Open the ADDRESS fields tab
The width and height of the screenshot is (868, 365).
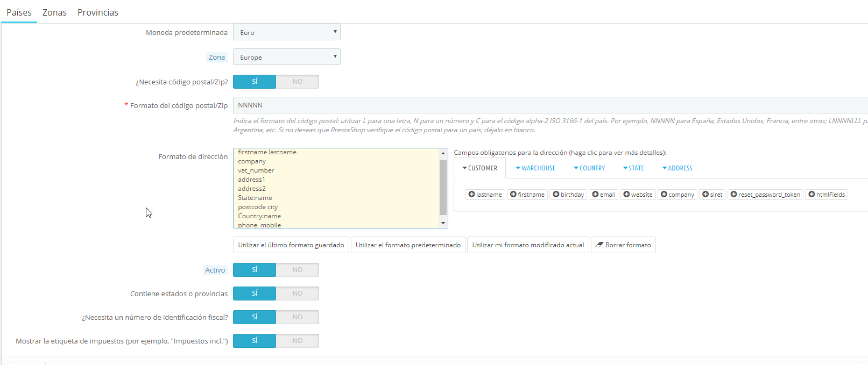(x=677, y=168)
